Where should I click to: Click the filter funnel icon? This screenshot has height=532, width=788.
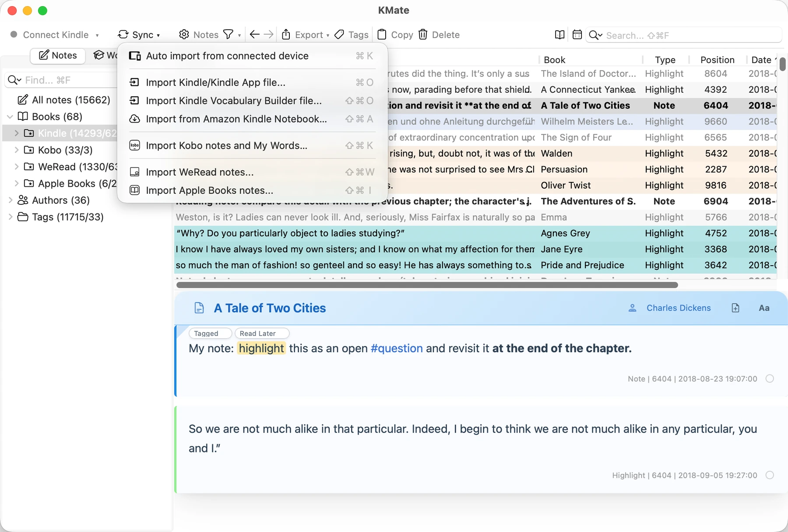tap(228, 35)
